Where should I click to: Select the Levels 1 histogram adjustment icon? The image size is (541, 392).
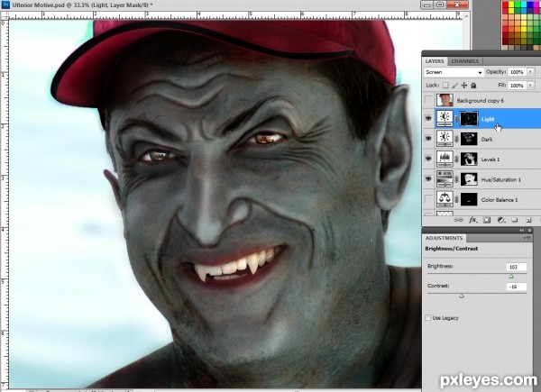(445, 159)
